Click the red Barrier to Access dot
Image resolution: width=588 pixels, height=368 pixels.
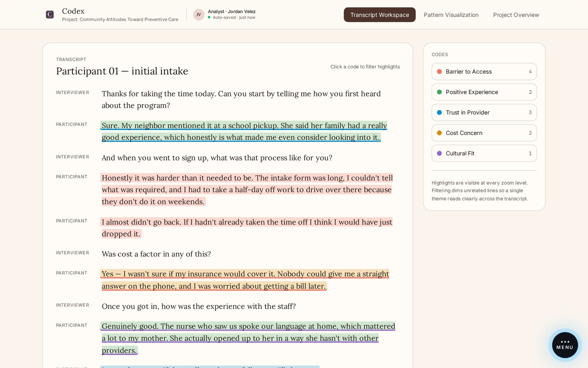(x=439, y=71)
